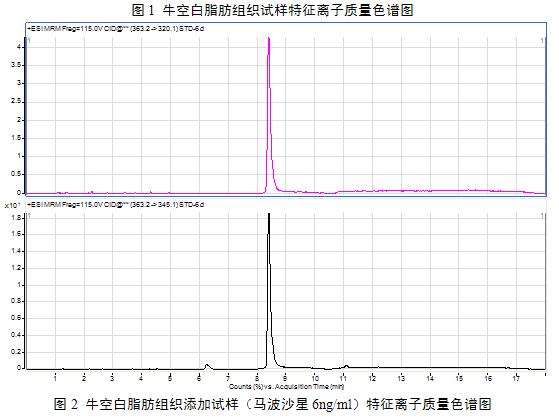Click the 2.5 label on top chromatogram y-axis
This screenshot has height=420, width=559.
pos(16,102)
